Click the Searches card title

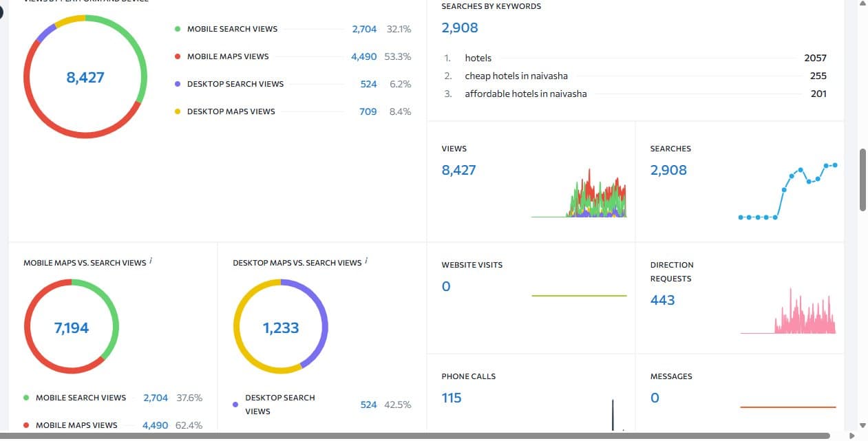670,149
